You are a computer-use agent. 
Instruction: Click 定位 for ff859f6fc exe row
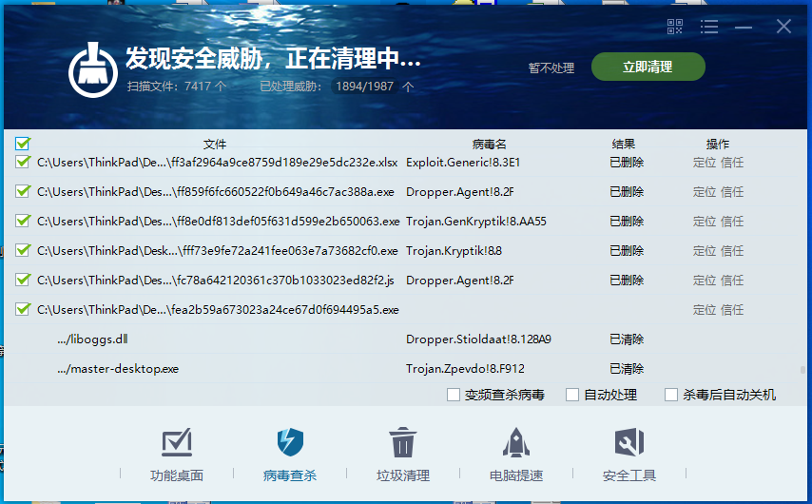[x=705, y=192]
